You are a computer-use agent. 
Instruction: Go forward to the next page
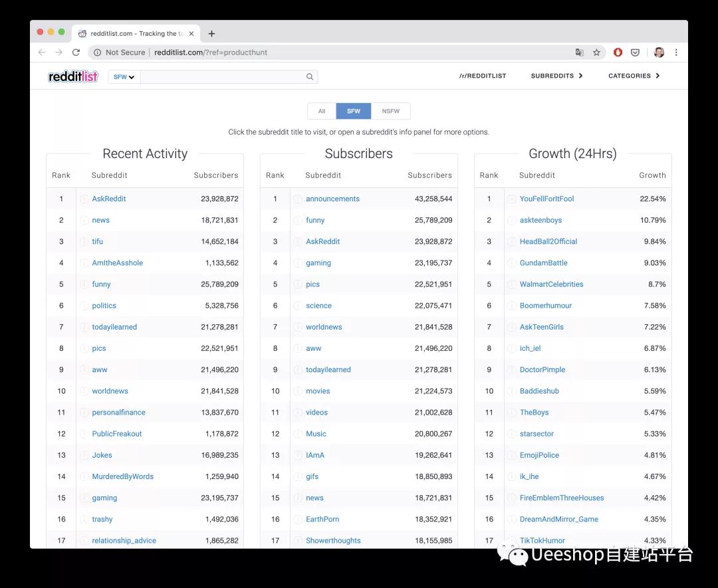tap(59, 52)
